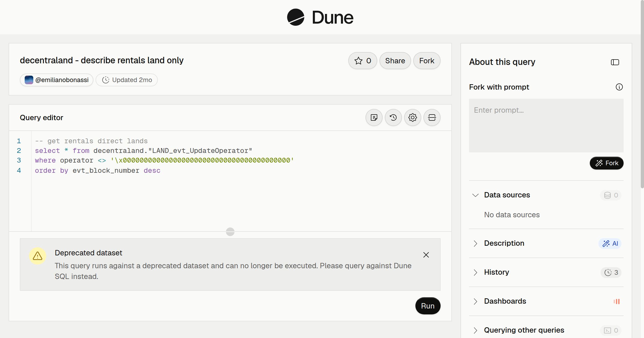
Task: Click Querying other queries count badge
Action: pos(611,330)
